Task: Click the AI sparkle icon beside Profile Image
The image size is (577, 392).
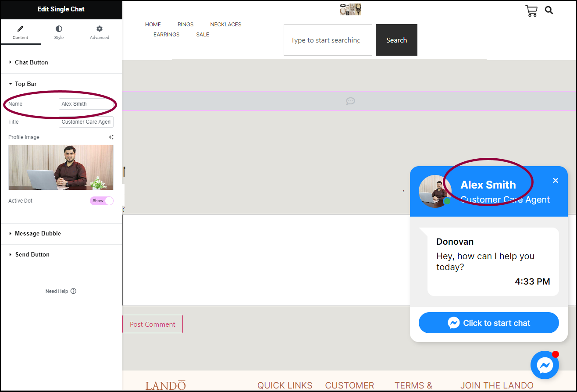Action: (x=110, y=137)
